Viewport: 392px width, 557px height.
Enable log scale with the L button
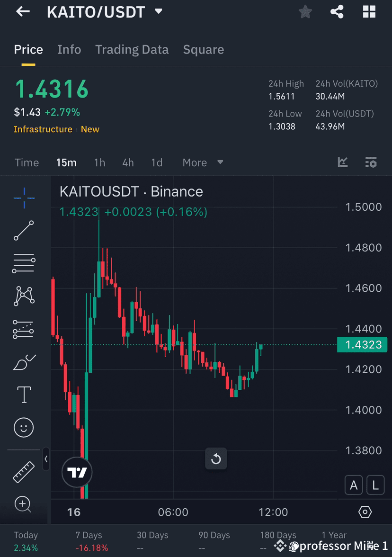click(375, 485)
